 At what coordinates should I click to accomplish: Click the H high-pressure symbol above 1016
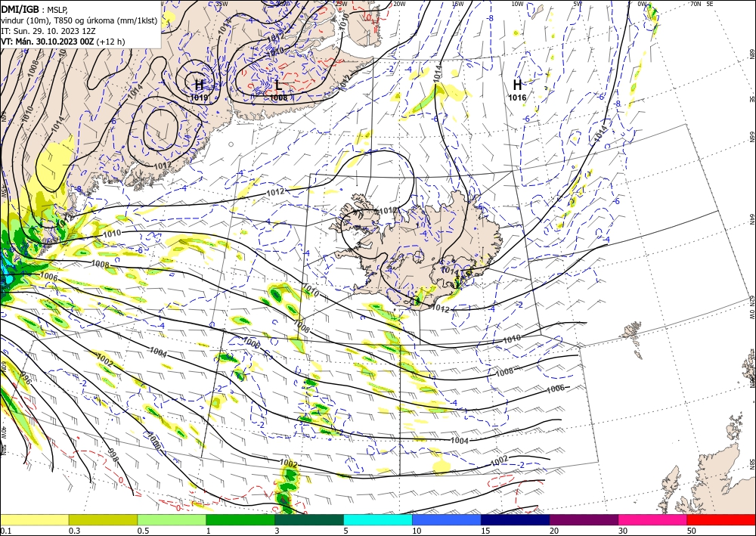point(517,85)
